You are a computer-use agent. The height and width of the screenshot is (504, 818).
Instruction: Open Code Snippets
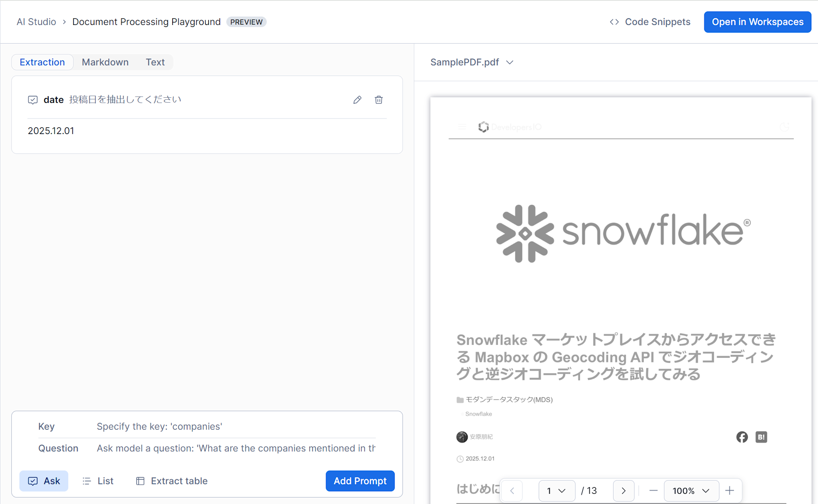650,22
